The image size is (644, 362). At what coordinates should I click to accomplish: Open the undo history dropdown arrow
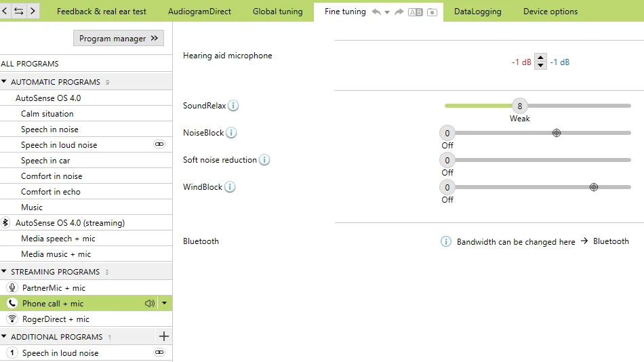[387, 12]
